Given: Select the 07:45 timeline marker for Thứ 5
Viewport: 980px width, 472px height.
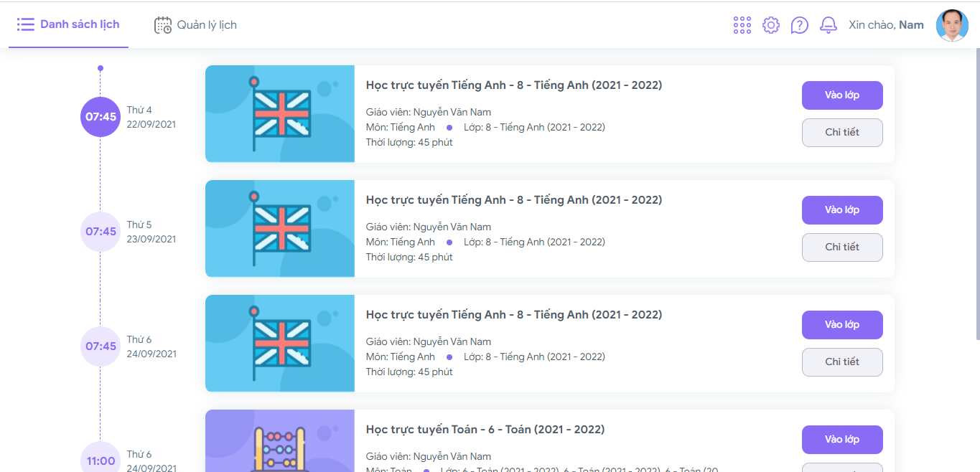Looking at the screenshot, I should coord(101,232).
